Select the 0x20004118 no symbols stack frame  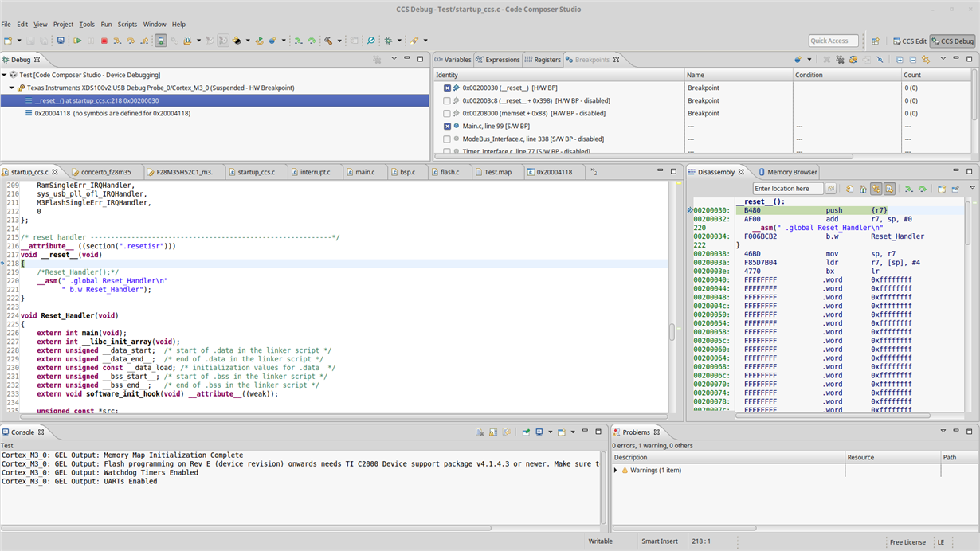(x=112, y=113)
